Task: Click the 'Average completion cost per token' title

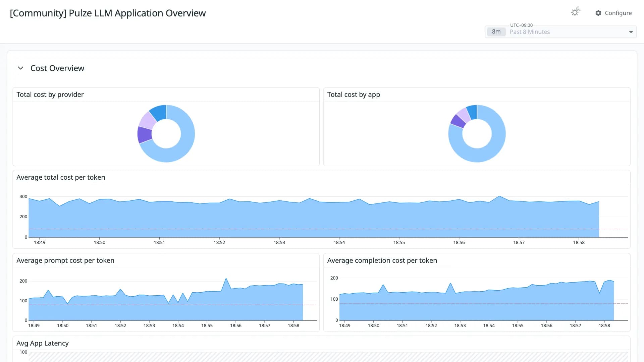Action: point(382,260)
